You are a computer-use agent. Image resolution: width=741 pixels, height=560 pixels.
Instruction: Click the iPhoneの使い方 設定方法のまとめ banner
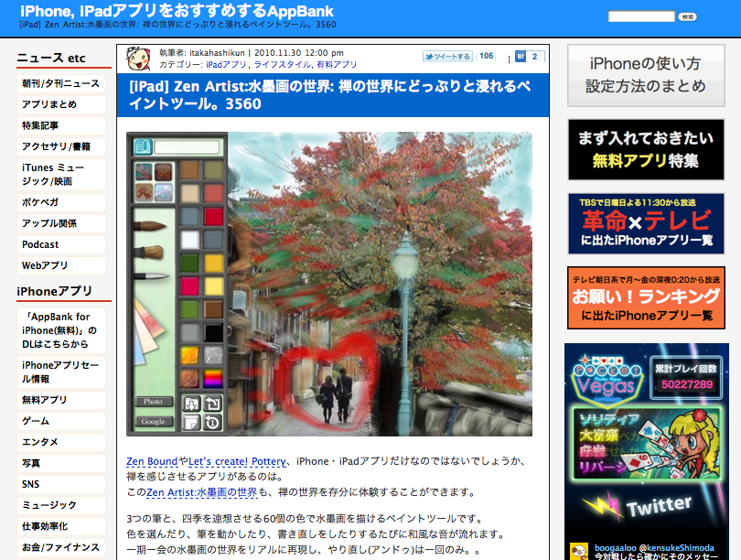[646, 76]
